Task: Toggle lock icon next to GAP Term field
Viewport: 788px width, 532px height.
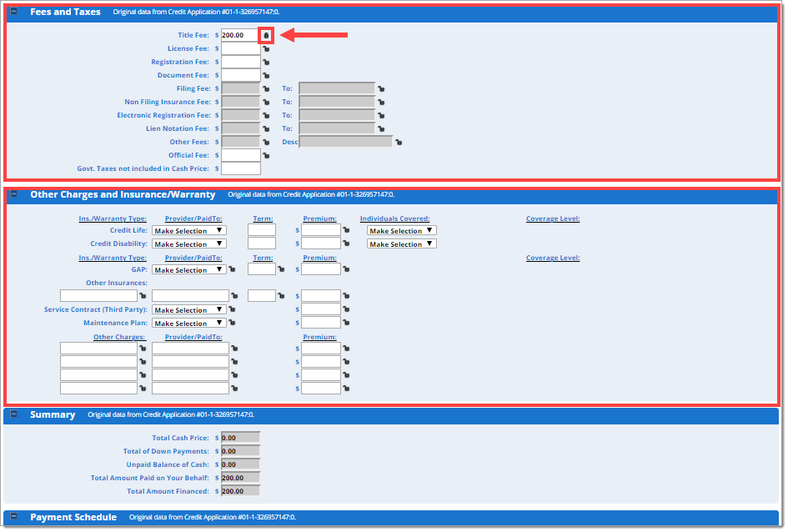Action: click(281, 270)
